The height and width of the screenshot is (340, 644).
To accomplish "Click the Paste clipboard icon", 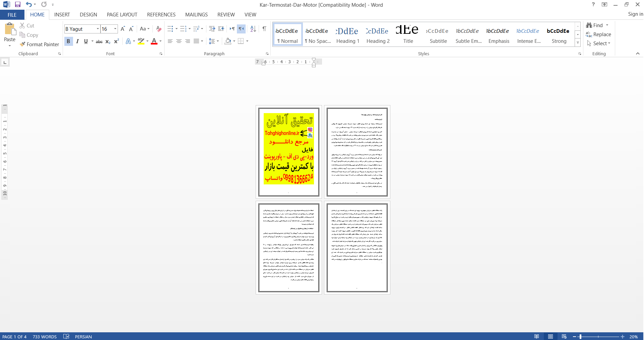I will tap(10, 29).
